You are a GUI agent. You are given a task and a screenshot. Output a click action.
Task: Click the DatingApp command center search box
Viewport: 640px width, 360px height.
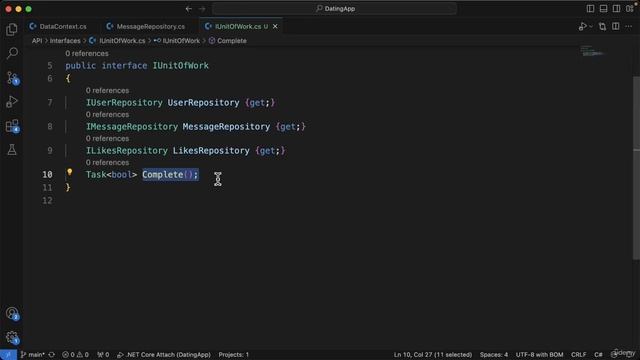334,9
